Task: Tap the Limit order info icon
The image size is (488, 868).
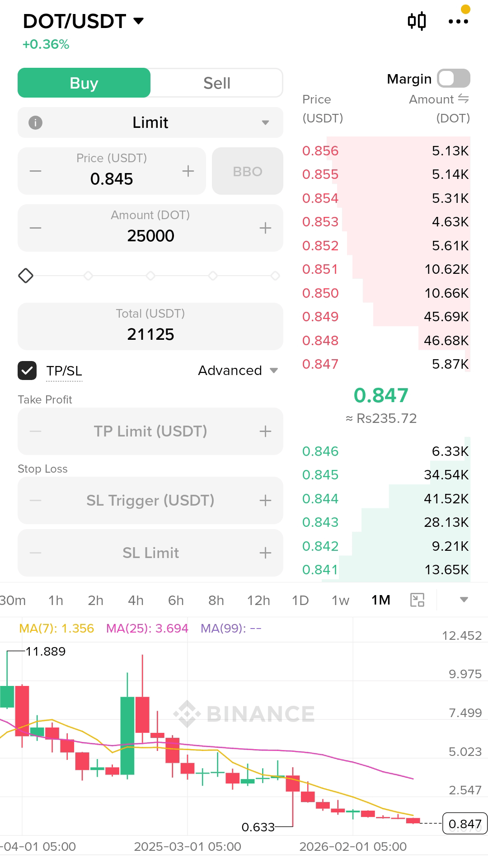Action: 35,122
